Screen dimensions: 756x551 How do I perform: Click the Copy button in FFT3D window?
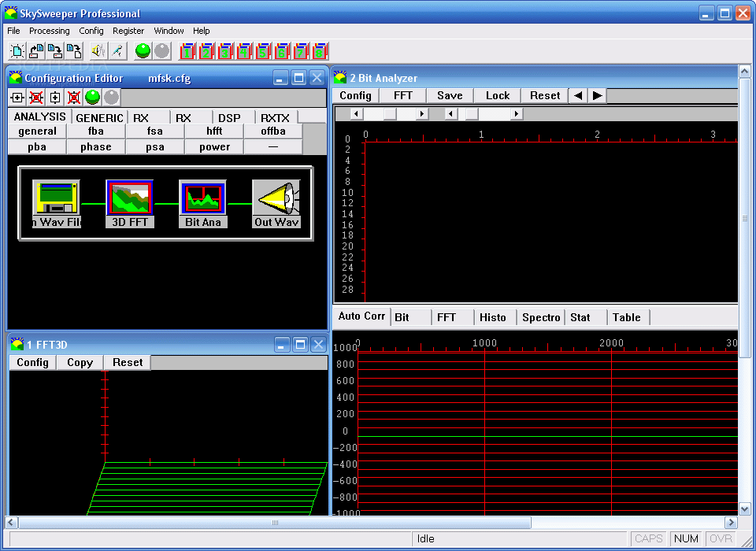pos(80,363)
